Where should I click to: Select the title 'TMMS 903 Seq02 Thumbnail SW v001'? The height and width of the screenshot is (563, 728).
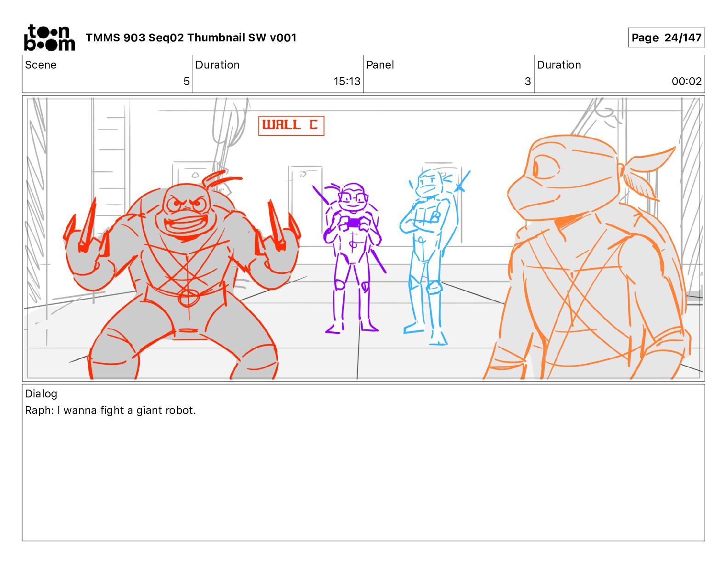pos(191,38)
